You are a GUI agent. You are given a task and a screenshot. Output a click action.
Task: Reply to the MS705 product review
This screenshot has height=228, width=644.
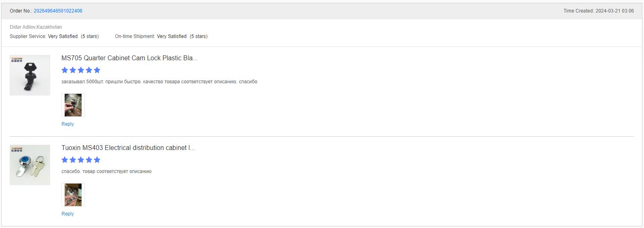pos(67,124)
